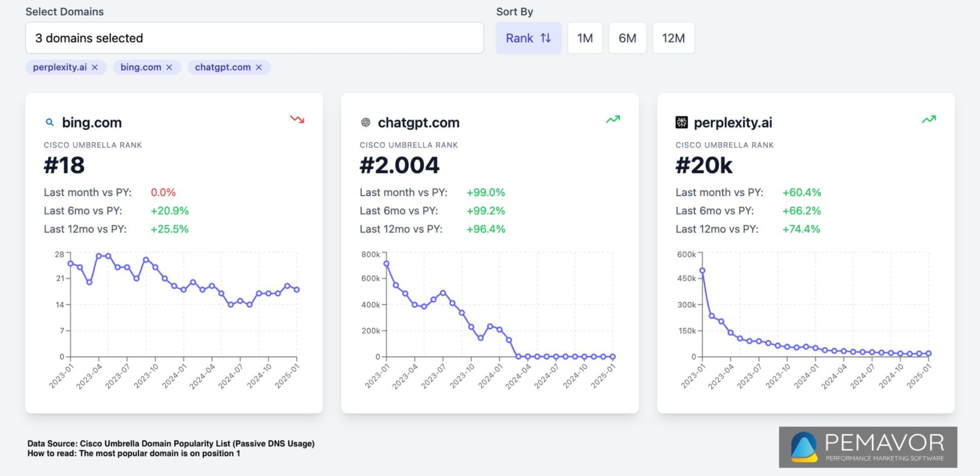Click the red downward trend icon on bing.com
980x476 pixels.
(x=297, y=119)
